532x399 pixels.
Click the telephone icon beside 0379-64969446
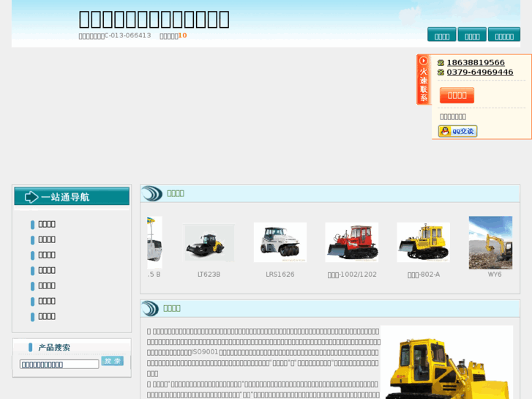pyautogui.click(x=441, y=72)
